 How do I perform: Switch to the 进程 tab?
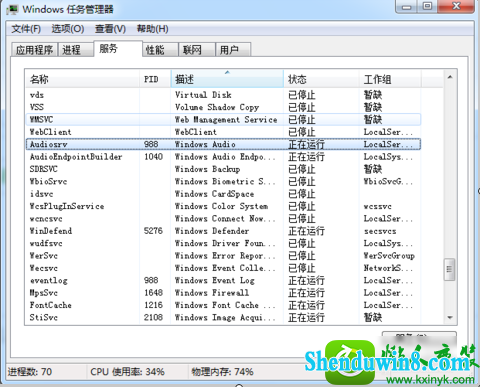[75, 50]
